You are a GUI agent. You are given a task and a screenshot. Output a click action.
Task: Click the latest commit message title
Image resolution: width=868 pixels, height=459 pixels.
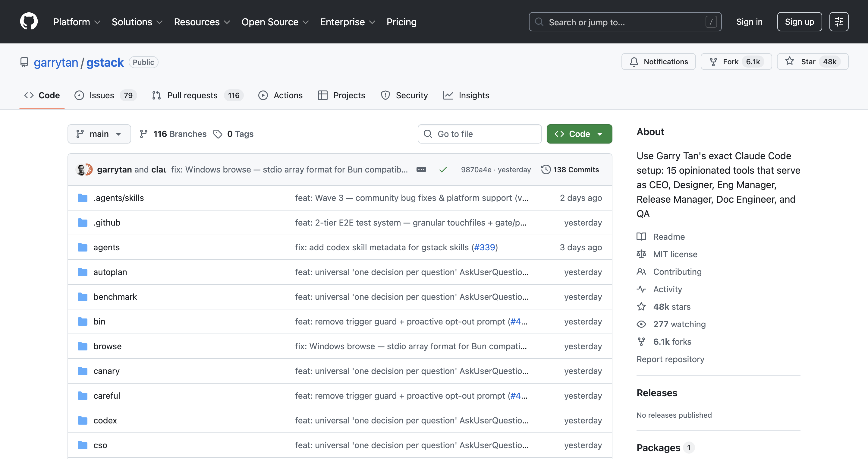click(x=289, y=170)
